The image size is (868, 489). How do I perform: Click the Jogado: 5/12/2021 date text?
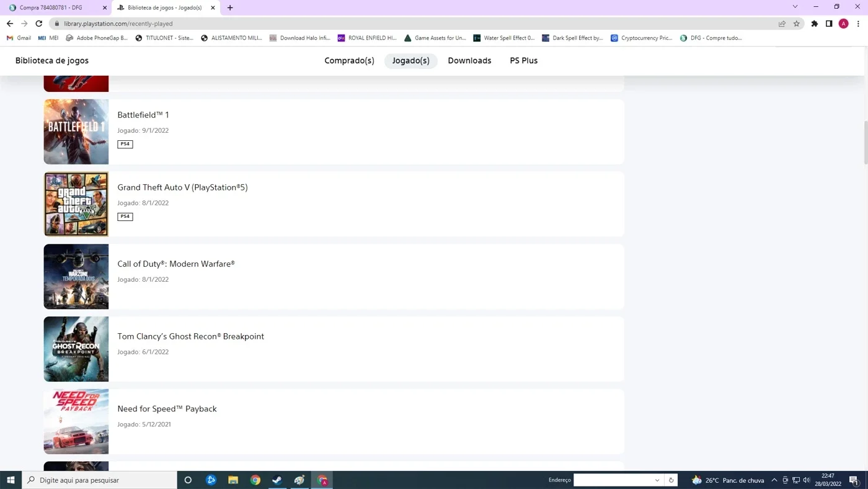(144, 424)
